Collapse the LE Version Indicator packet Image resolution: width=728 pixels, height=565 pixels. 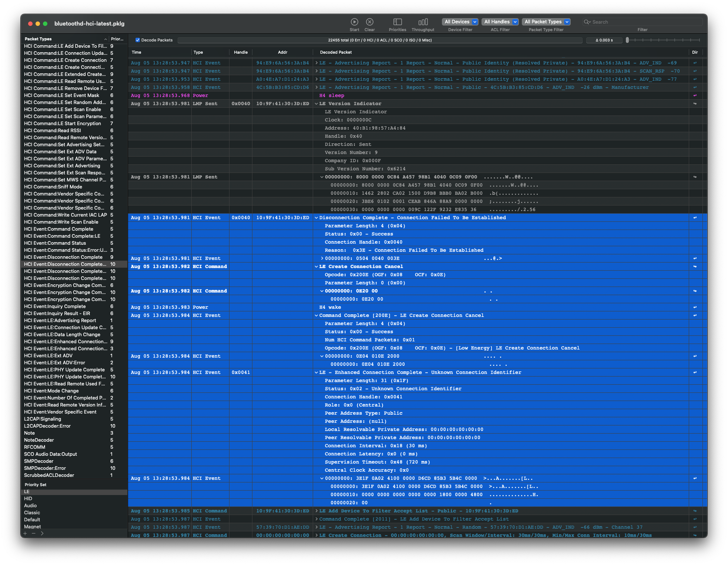(x=316, y=104)
